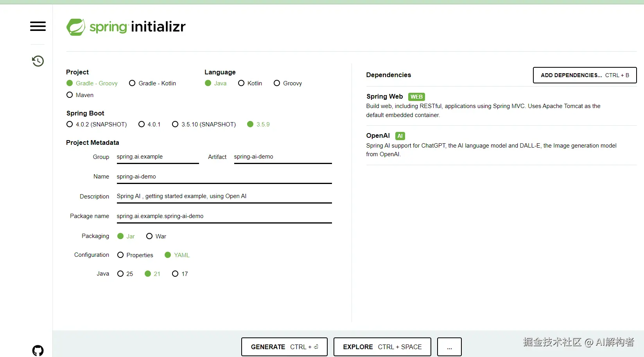This screenshot has height=357, width=644.
Task: Choose Kotlin as the language
Action: (x=250, y=83)
